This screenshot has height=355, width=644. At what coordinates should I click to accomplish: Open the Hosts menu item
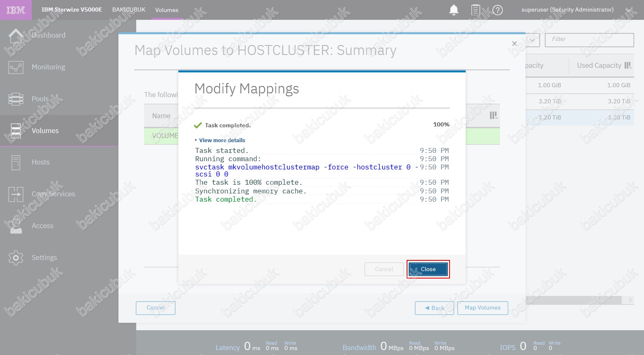[40, 162]
